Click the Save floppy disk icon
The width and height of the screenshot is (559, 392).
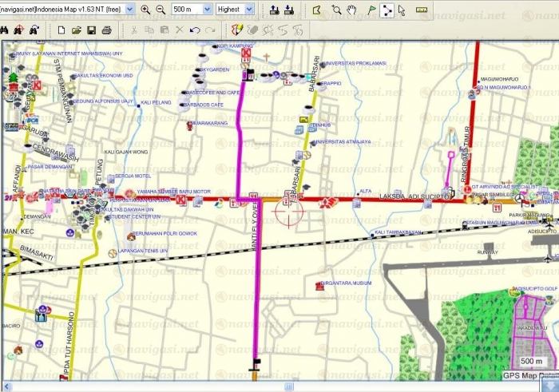pos(92,30)
